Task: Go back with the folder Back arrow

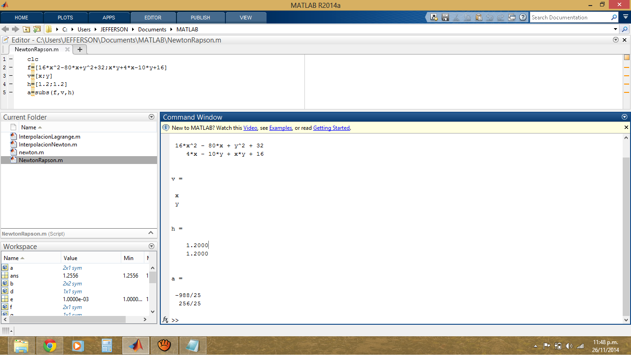Action: pyautogui.click(x=5, y=29)
